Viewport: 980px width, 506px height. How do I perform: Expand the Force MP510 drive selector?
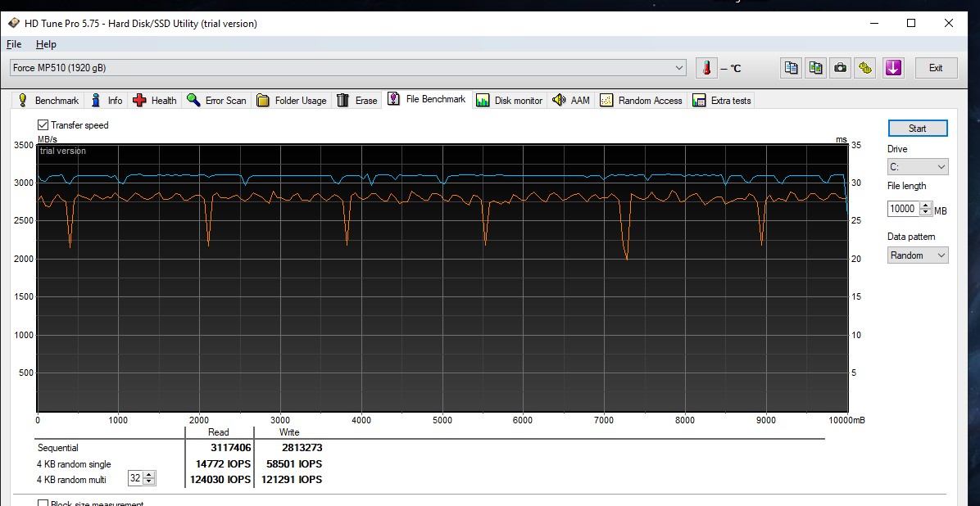tap(348, 67)
